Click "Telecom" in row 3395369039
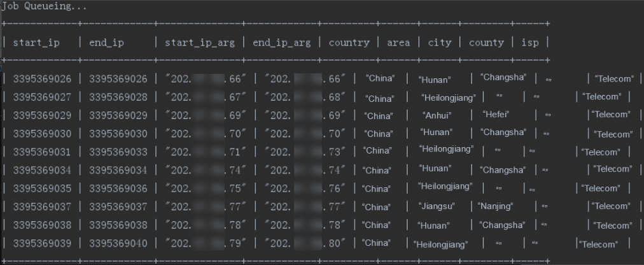 (598, 245)
